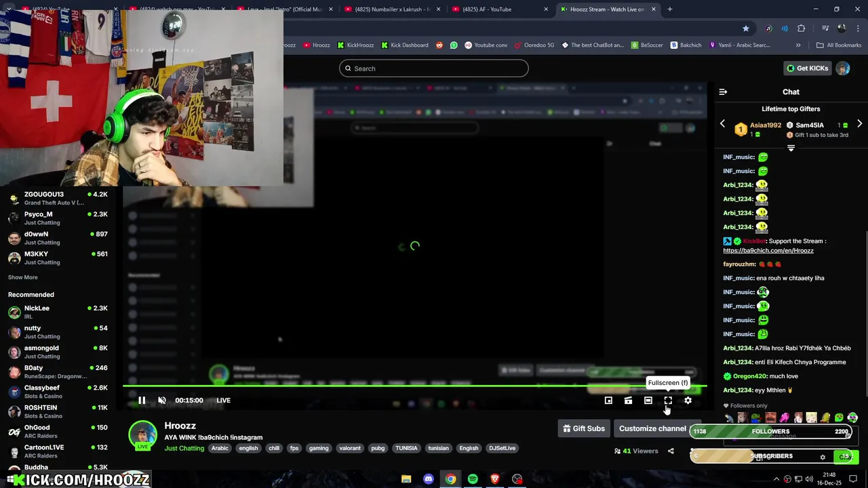Enter fullscreen via the Fullscreen (f) icon
868x488 pixels.
[668, 401]
